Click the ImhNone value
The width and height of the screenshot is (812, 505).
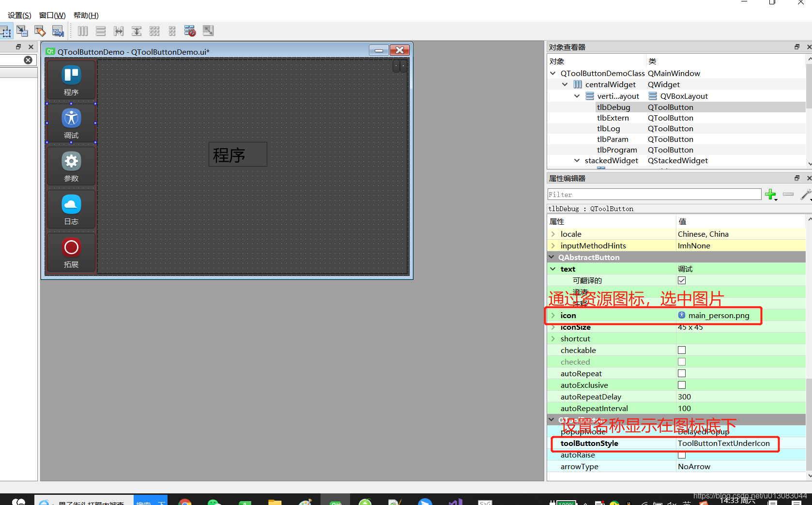741,245
